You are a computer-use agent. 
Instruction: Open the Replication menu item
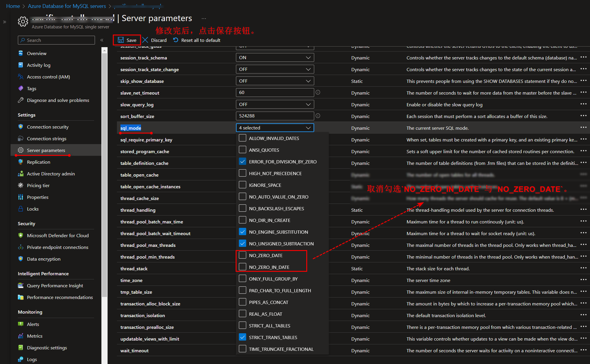point(38,162)
